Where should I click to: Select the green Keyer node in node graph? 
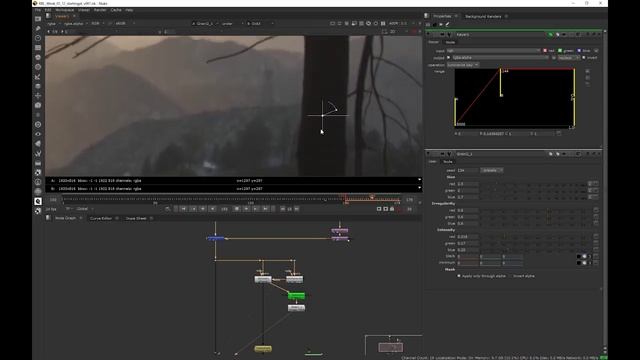coord(296,296)
